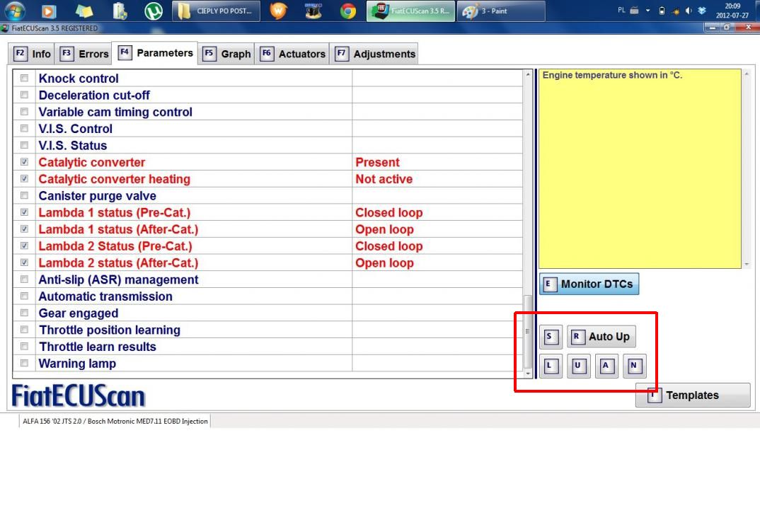Image resolution: width=760 pixels, height=532 pixels.
Task: Open the Adjustments tab
Action: pyautogui.click(x=374, y=54)
